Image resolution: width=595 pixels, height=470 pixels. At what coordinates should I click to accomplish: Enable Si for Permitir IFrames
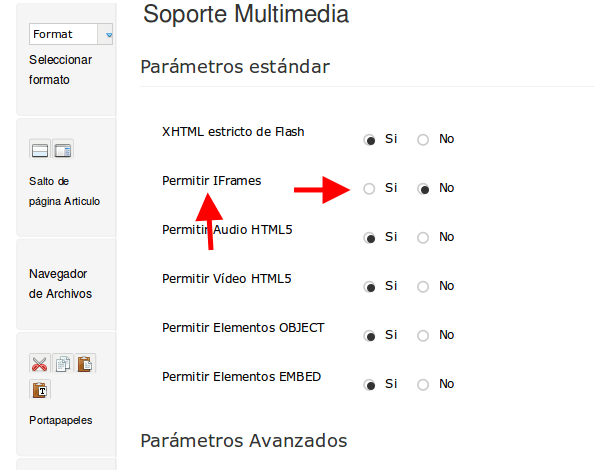pyautogui.click(x=369, y=189)
